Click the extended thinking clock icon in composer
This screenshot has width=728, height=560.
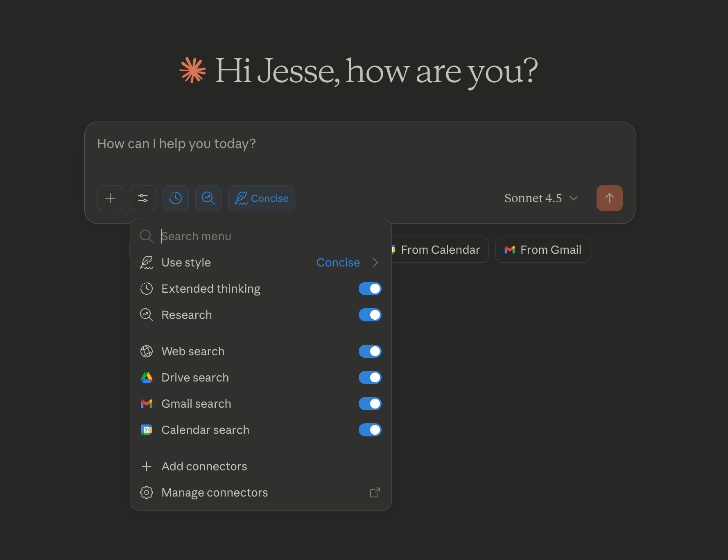pos(176,198)
